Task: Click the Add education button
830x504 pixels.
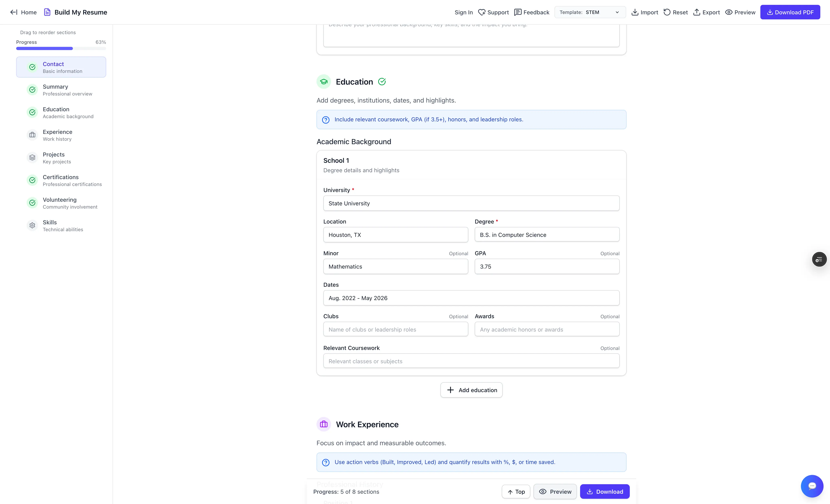Action: [x=471, y=390]
